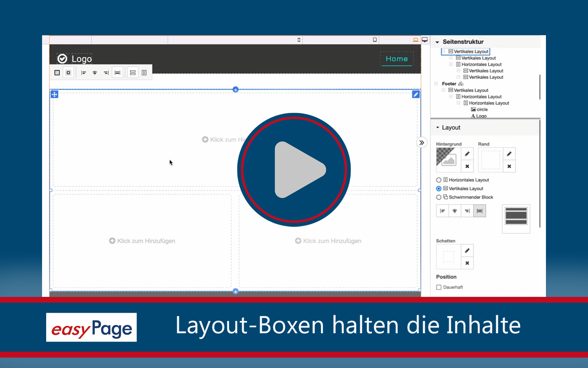
Task: Open the Hintergrund edit pencil icon
Action: pyautogui.click(x=467, y=154)
